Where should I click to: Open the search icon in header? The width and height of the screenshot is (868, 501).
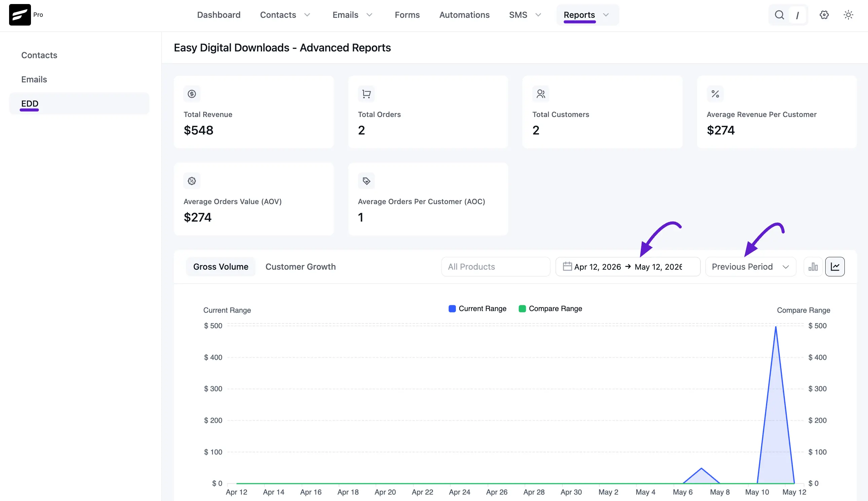tap(779, 15)
